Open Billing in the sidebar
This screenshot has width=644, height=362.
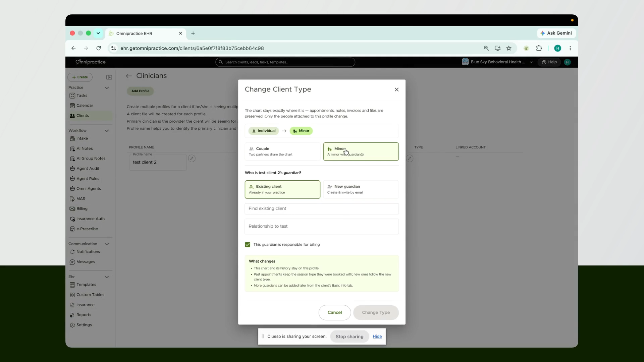tap(82, 208)
